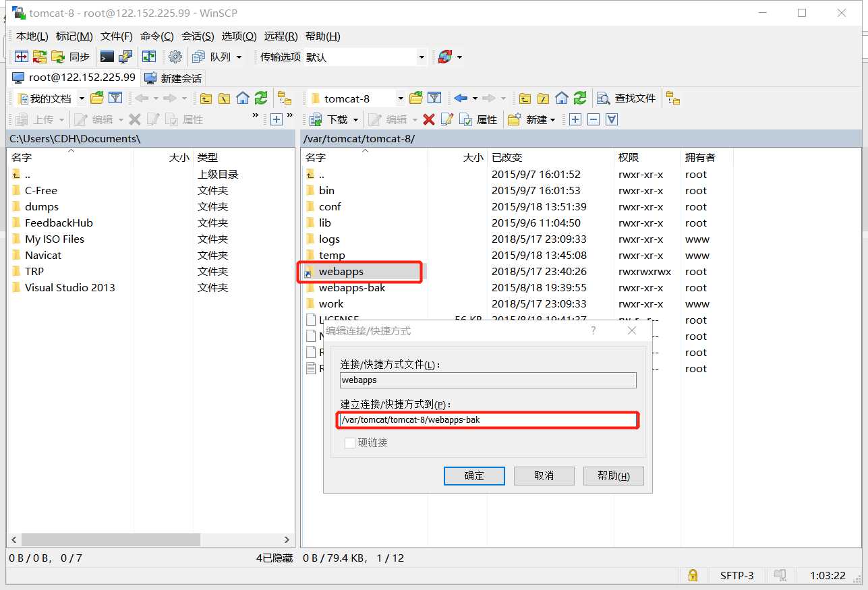Open remote back history dropdown arrow
This screenshot has width=868, height=590.
click(x=475, y=98)
